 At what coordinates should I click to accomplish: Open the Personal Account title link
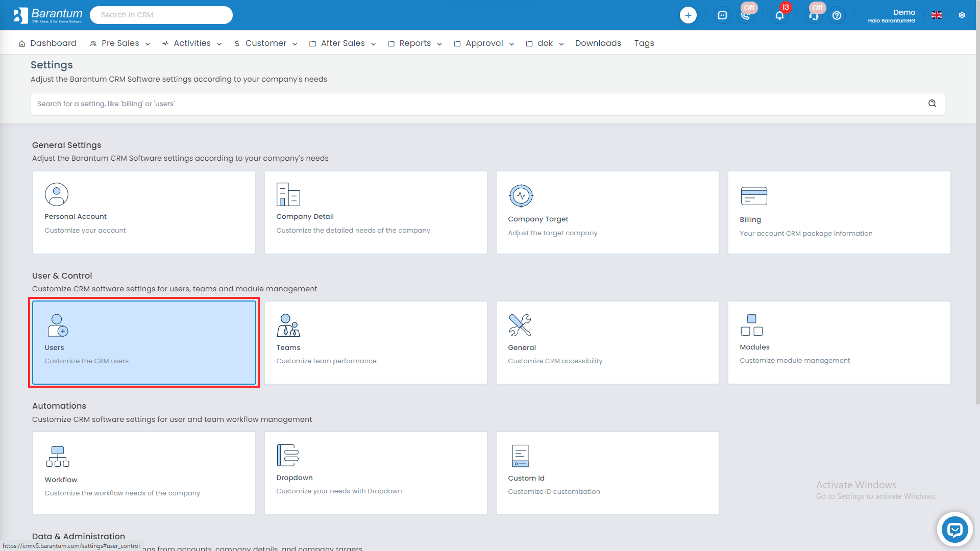(76, 217)
